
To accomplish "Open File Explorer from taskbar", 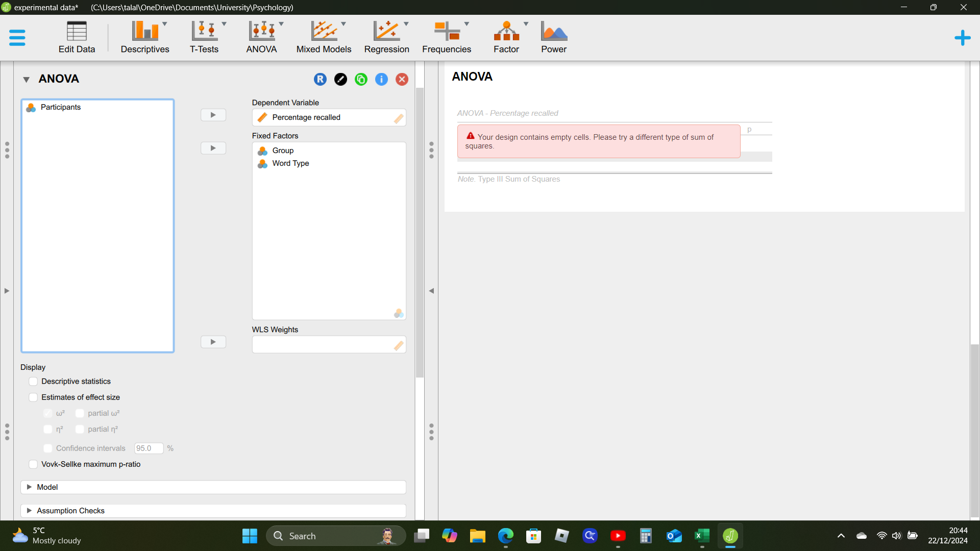I will [478, 536].
